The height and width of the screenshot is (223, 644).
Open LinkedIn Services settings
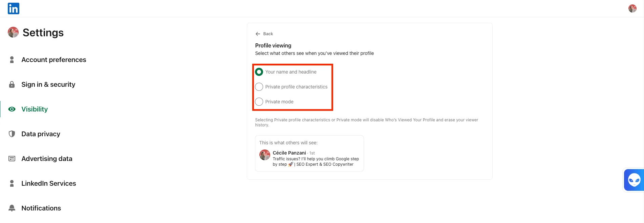49,183
